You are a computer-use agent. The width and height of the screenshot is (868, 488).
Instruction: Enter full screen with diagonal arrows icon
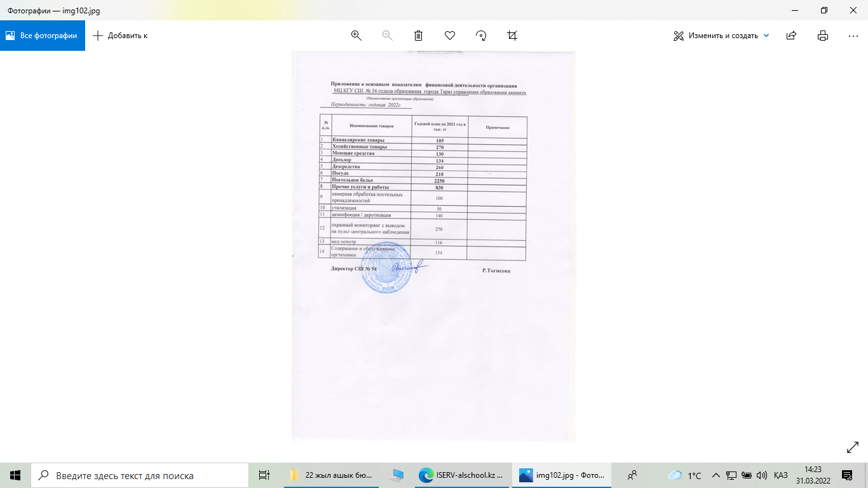(x=853, y=448)
